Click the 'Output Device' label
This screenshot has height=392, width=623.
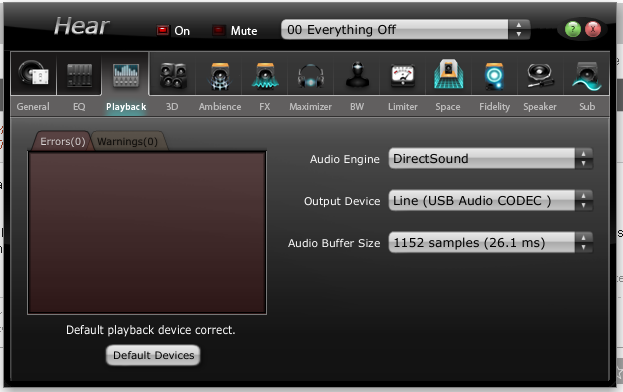[342, 201]
